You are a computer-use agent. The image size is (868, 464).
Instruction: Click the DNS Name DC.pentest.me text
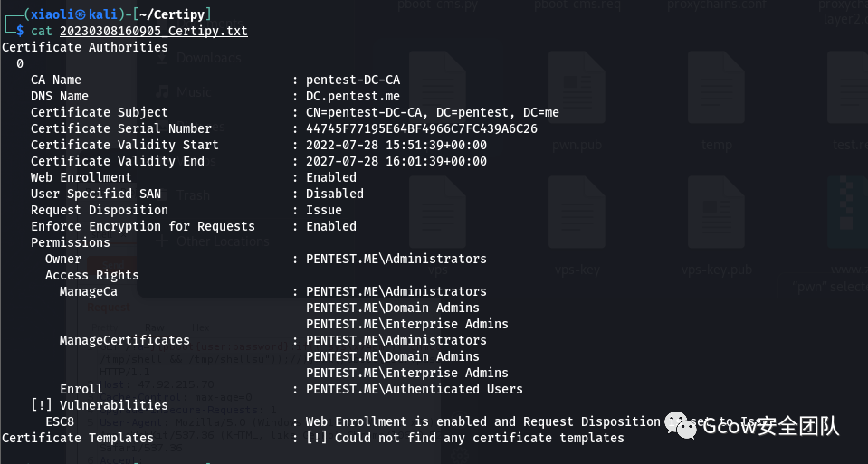[353, 96]
